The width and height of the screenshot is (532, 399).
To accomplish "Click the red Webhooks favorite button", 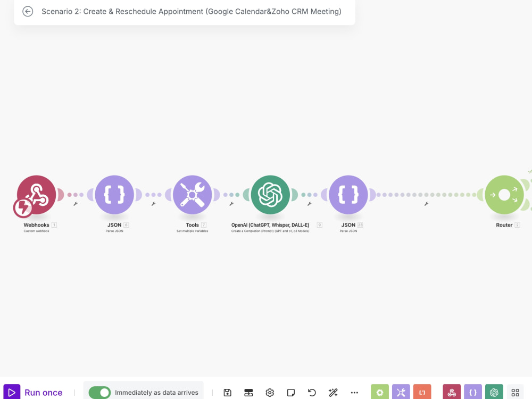I will pos(452,392).
